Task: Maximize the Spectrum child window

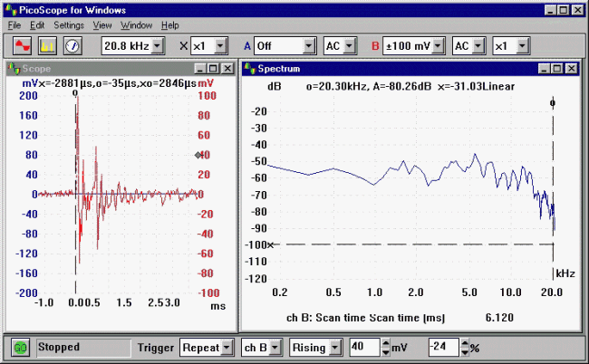Action: click(557, 69)
